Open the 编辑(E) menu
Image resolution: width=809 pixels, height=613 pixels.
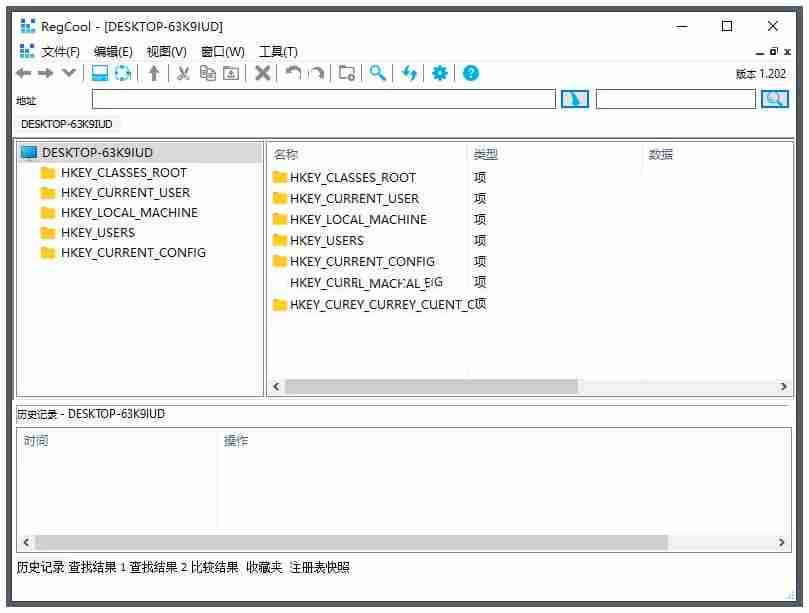(x=113, y=52)
